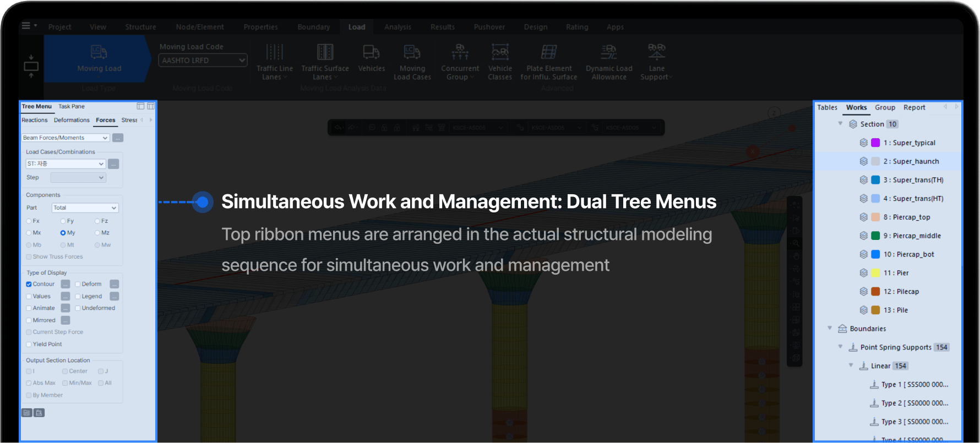The height and width of the screenshot is (443, 980).
Task: Select the Fz component radio button
Action: click(x=97, y=221)
